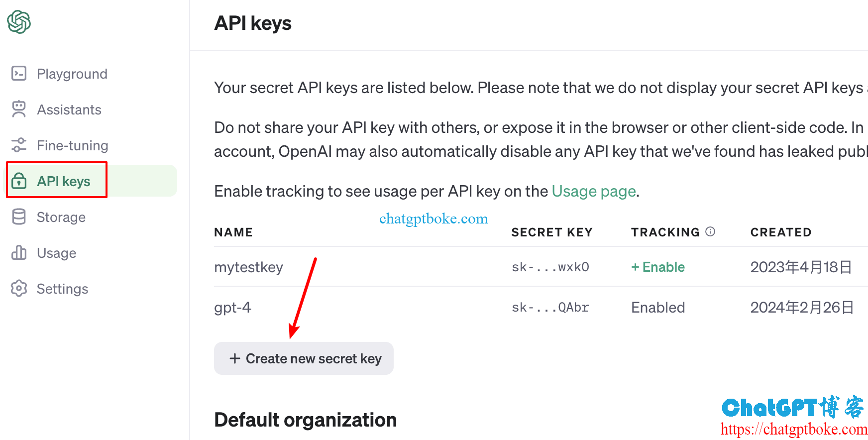This screenshot has width=868, height=440.
Task: Click the OpenAI logo
Action: tap(19, 22)
